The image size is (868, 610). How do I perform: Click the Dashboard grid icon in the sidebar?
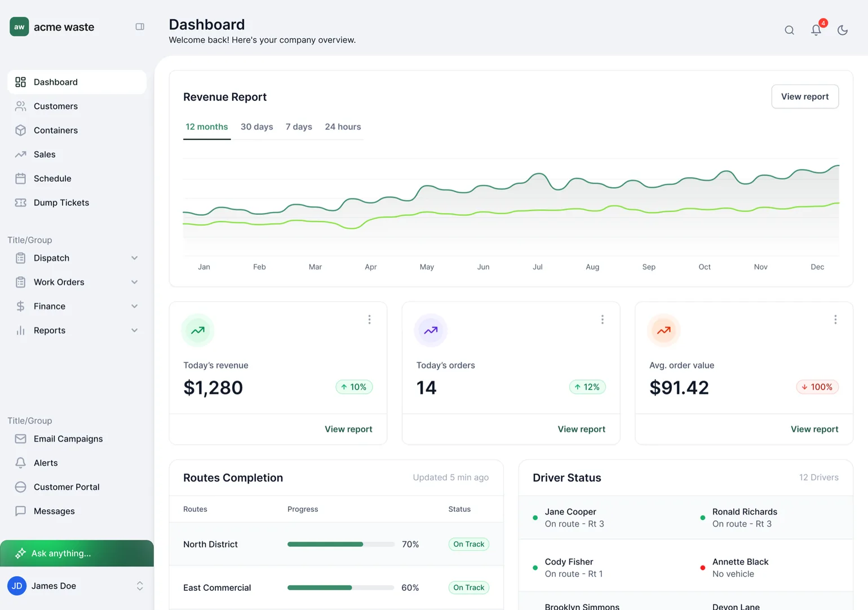(x=21, y=82)
